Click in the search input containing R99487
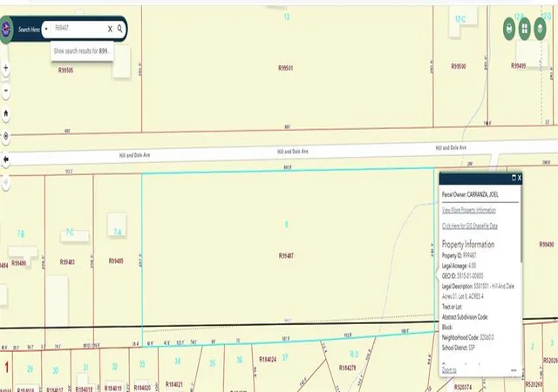 (78, 28)
